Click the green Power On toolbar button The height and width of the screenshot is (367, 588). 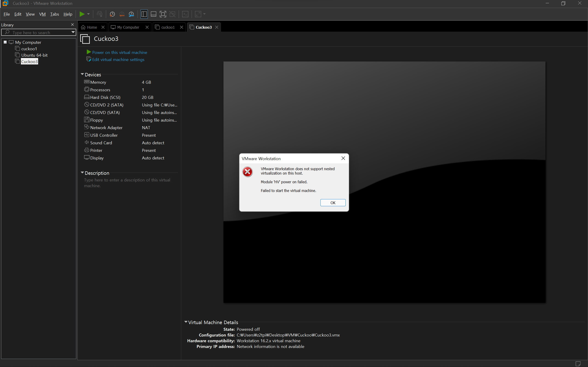coord(82,14)
